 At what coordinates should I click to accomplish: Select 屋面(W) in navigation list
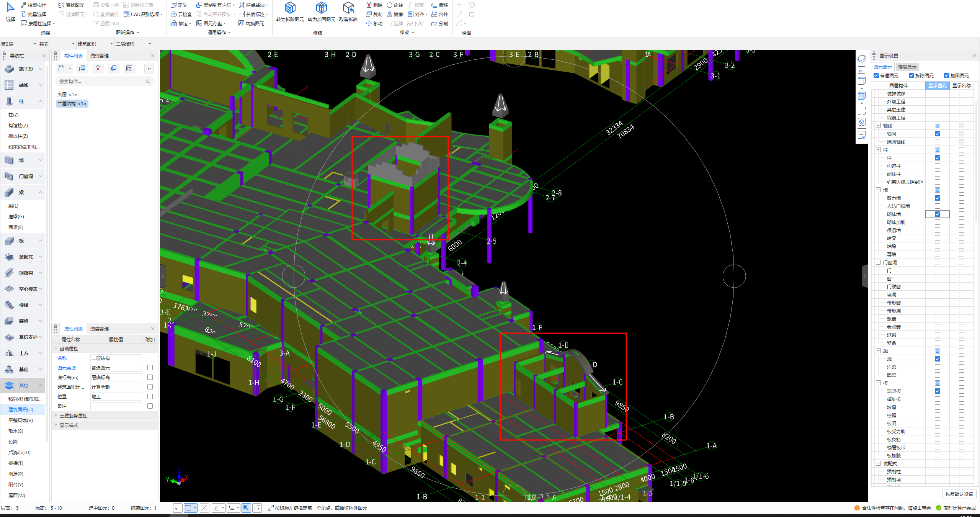(16, 495)
